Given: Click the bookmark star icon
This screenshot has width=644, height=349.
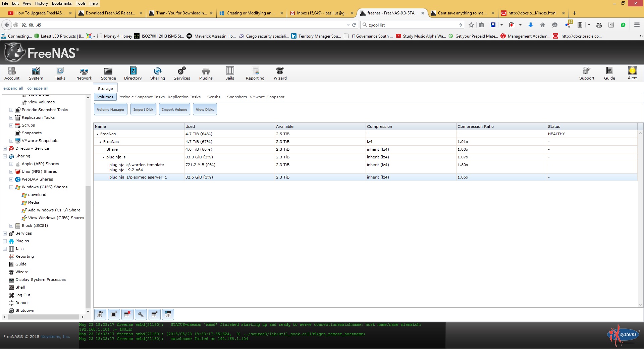Looking at the screenshot, I should pos(471,25).
